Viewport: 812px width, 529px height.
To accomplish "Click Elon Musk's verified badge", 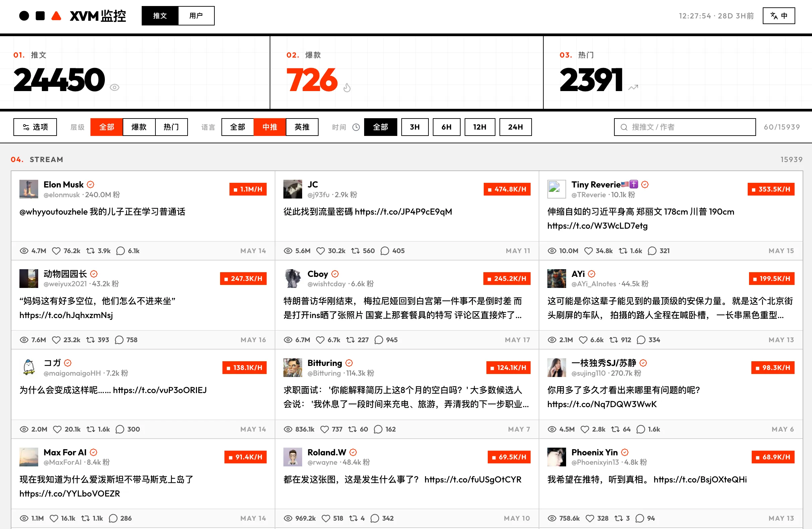I will 90,184.
